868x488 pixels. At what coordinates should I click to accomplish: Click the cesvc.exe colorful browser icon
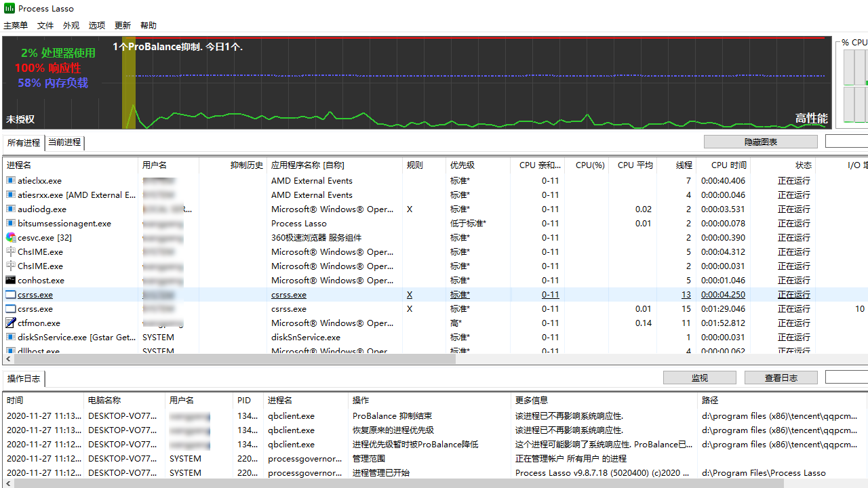point(11,237)
